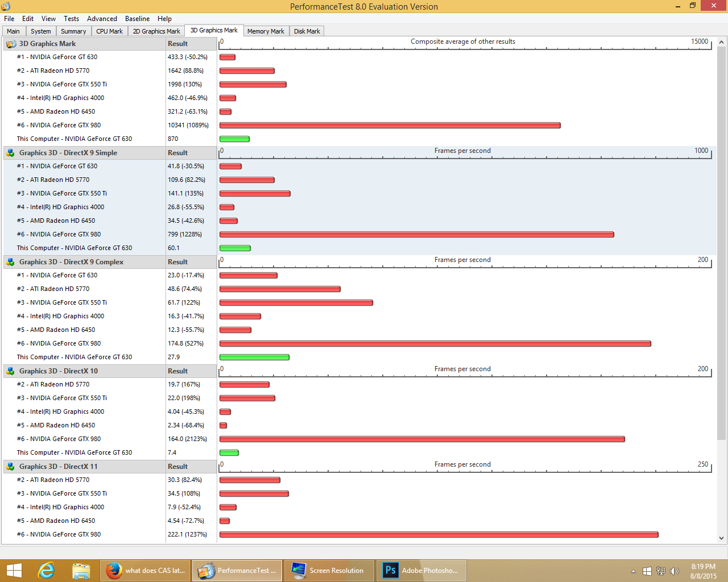Select "10341 (1089%)" result value
The image size is (728, 582).
tap(188, 126)
